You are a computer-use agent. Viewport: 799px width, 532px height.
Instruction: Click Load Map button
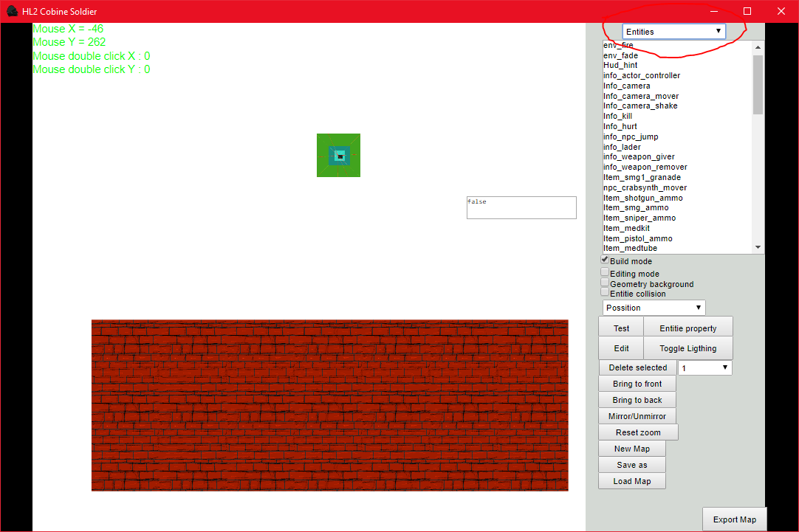(632, 481)
